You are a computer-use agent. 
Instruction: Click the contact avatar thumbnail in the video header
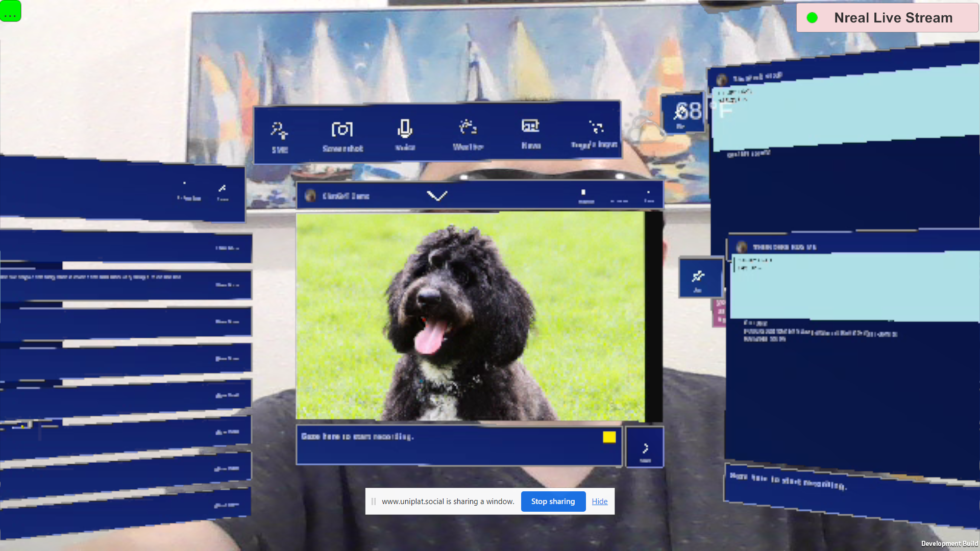pos(311,196)
